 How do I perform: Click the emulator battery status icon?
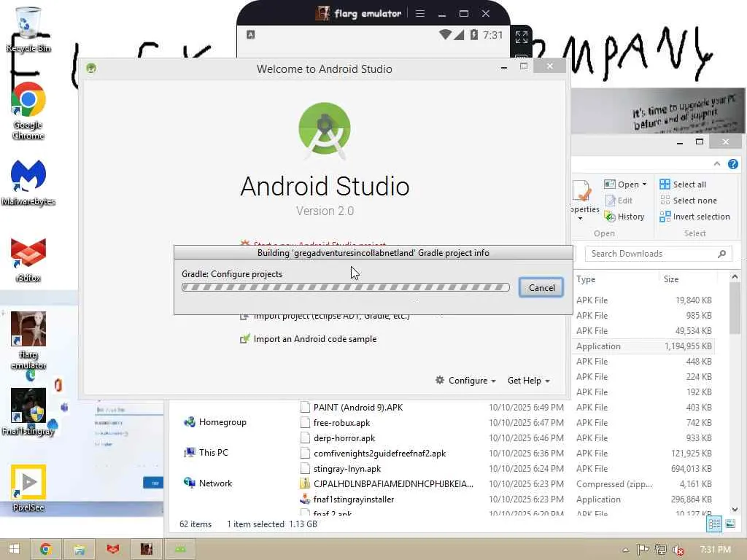pyautogui.click(x=473, y=35)
